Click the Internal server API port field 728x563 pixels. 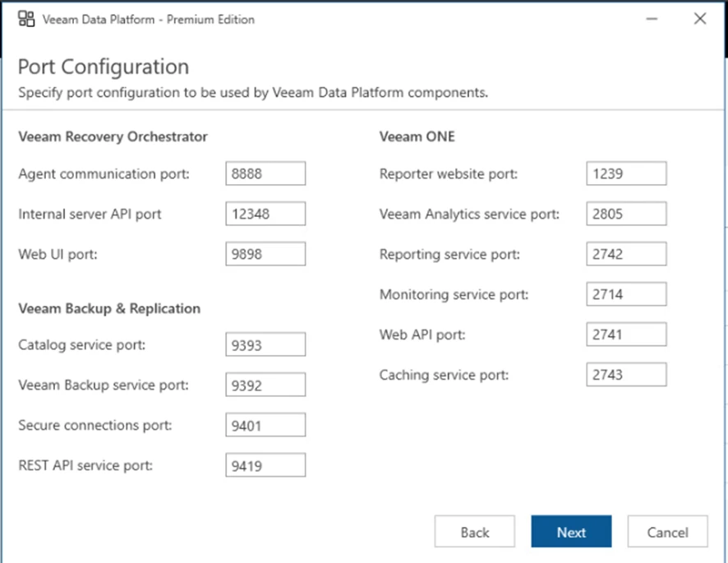pos(265,214)
